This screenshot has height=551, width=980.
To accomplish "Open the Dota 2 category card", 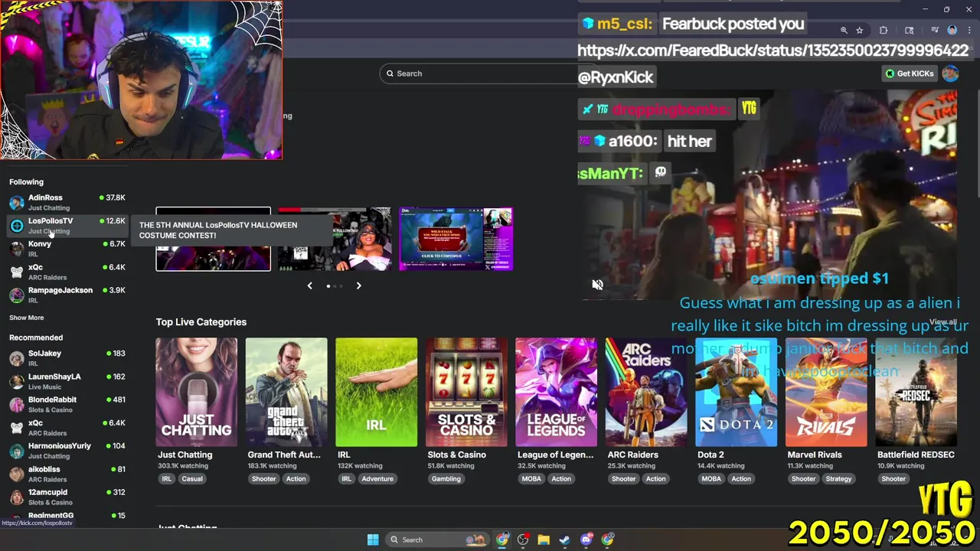I will coord(737,392).
